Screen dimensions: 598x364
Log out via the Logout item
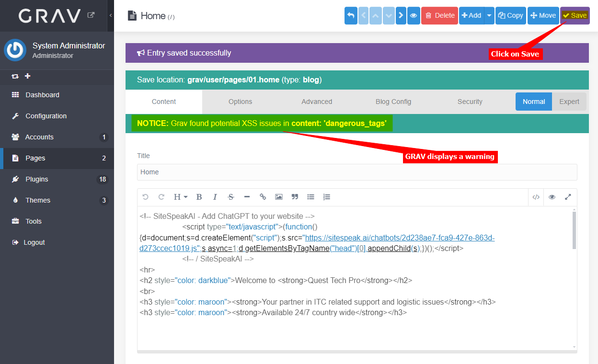point(57,242)
